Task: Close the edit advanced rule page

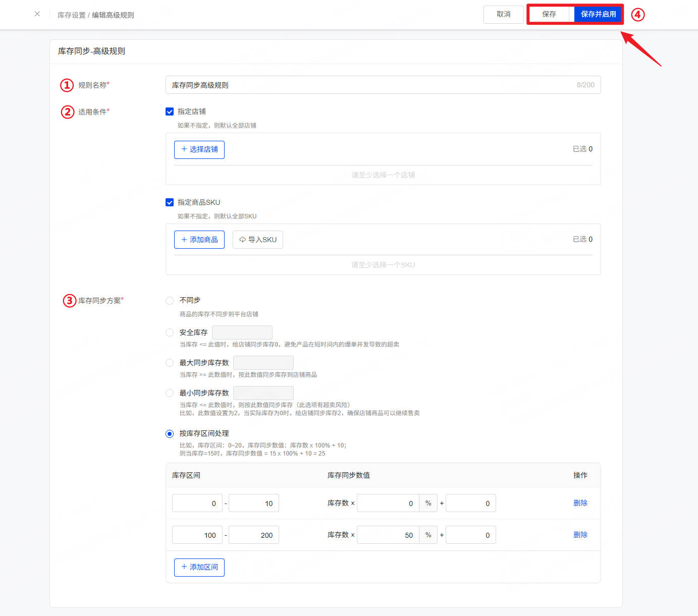Action: [37, 14]
